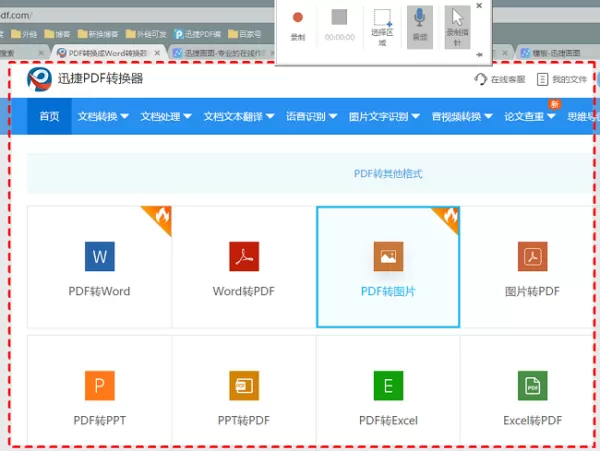600x451 pixels.
Task: Click the image icon for PDF转图片
Action: (388, 256)
